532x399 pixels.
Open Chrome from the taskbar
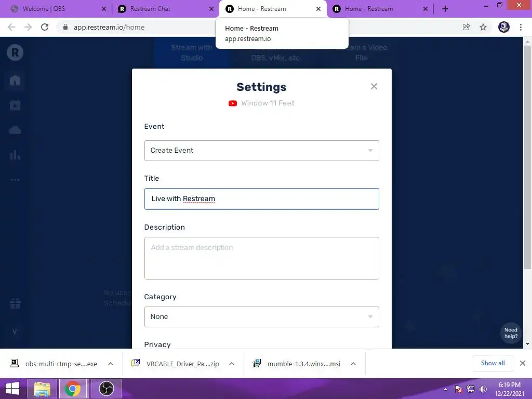72,389
